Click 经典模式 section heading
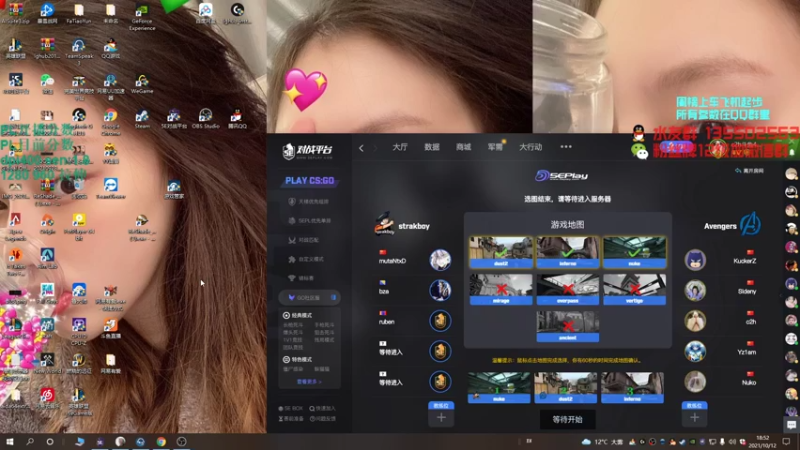Image resolution: width=800 pixels, height=450 pixels. tap(297, 315)
